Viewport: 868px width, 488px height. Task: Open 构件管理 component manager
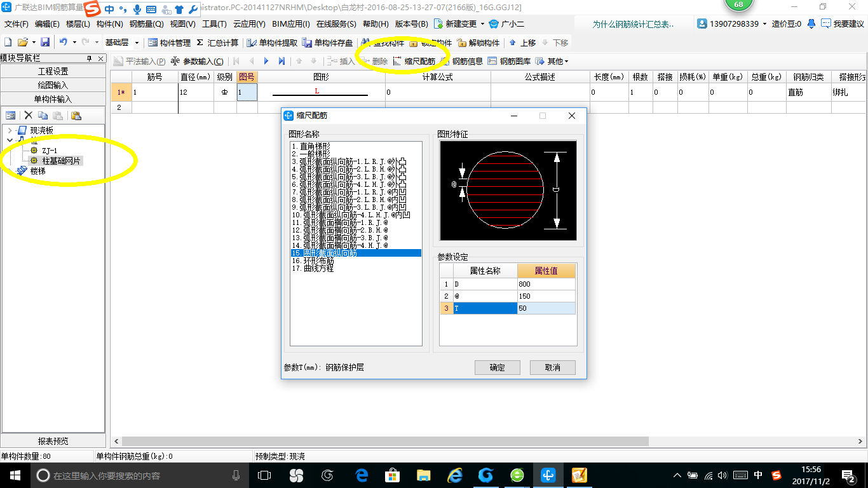pyautogui.click(x=169, y=43)
